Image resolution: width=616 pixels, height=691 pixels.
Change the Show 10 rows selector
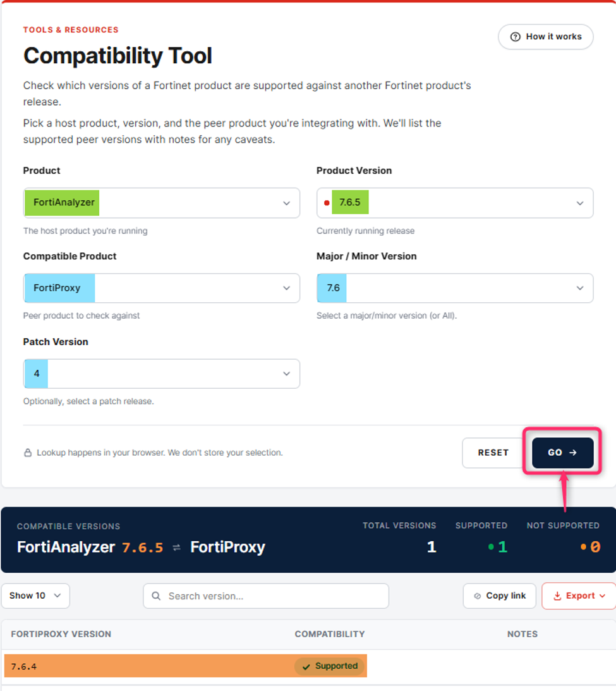click(x=35, y=596)
